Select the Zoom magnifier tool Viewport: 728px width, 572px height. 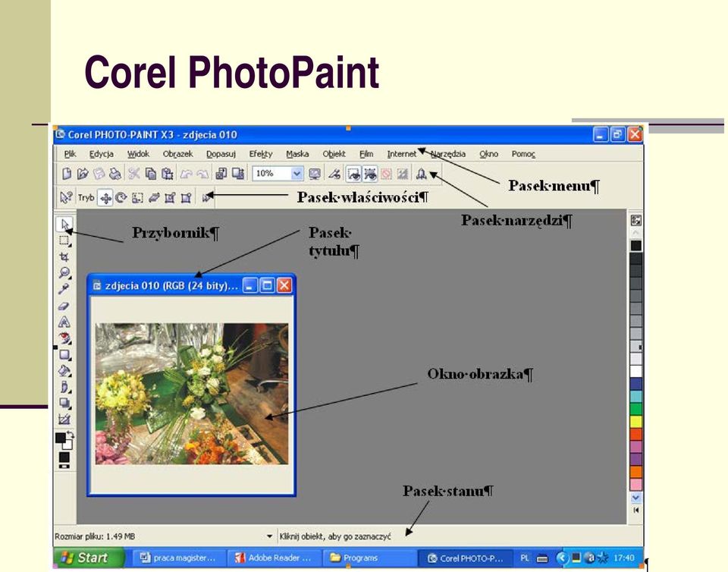[x=64, y=272]
